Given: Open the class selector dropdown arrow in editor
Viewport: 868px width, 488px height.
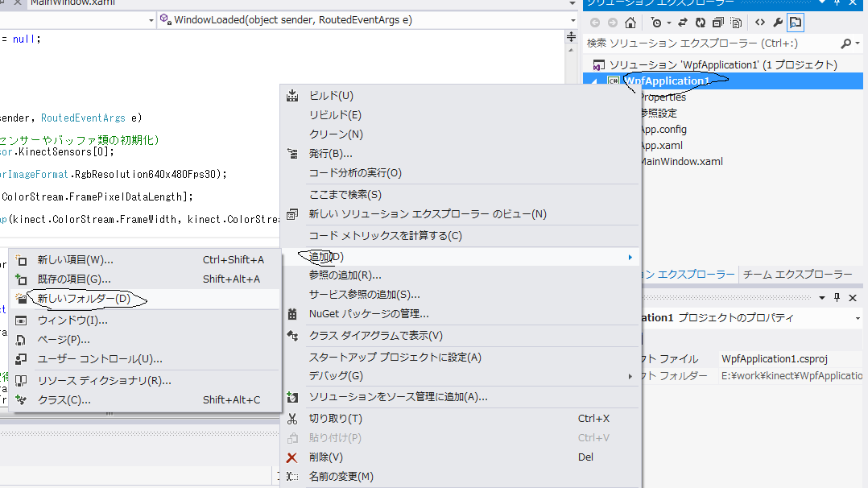Looking at the screenshot, I should [151, 20].
